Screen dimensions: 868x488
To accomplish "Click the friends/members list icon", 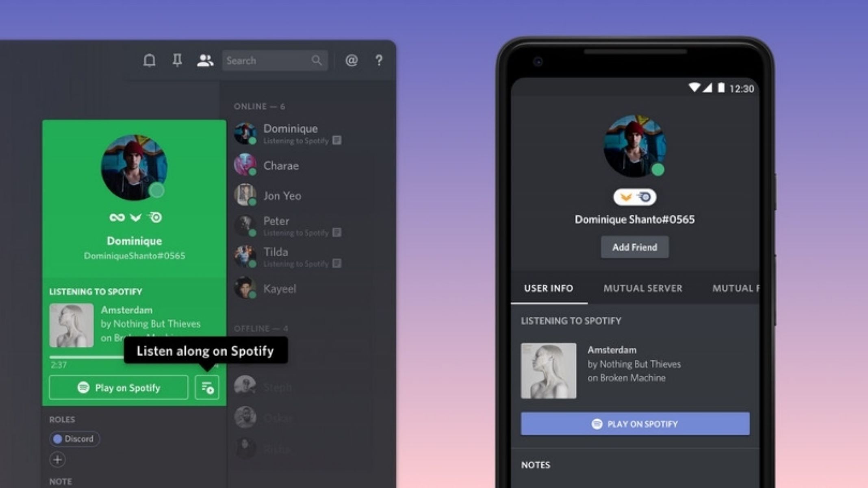I will pyautogui.click(x=206, y=60).
